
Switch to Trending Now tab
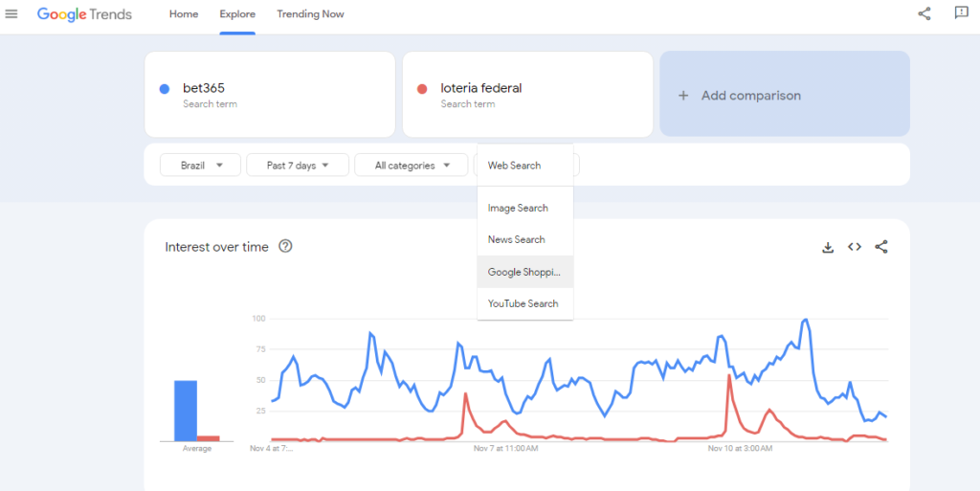(311, 13)
